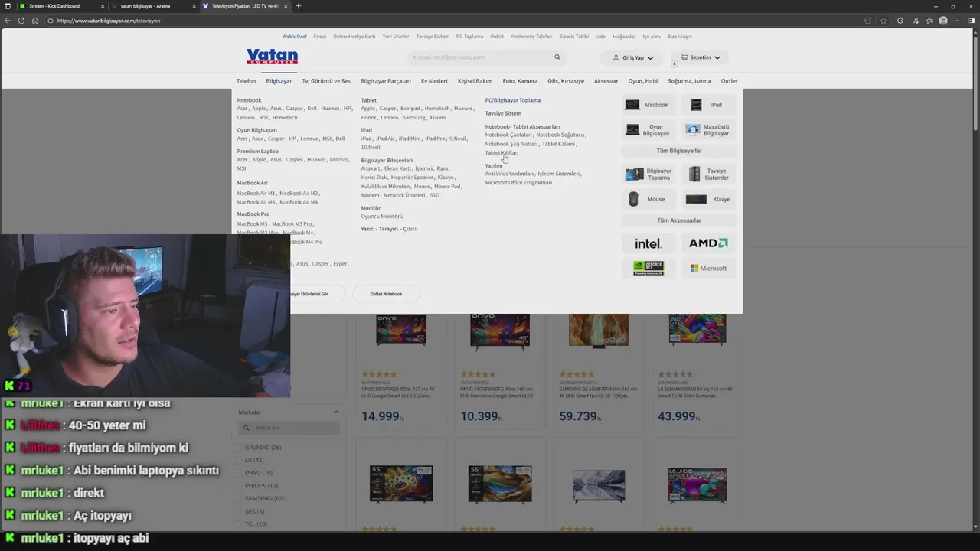Tick the PHILIPS (12) brand checkbox

point(238,486)
